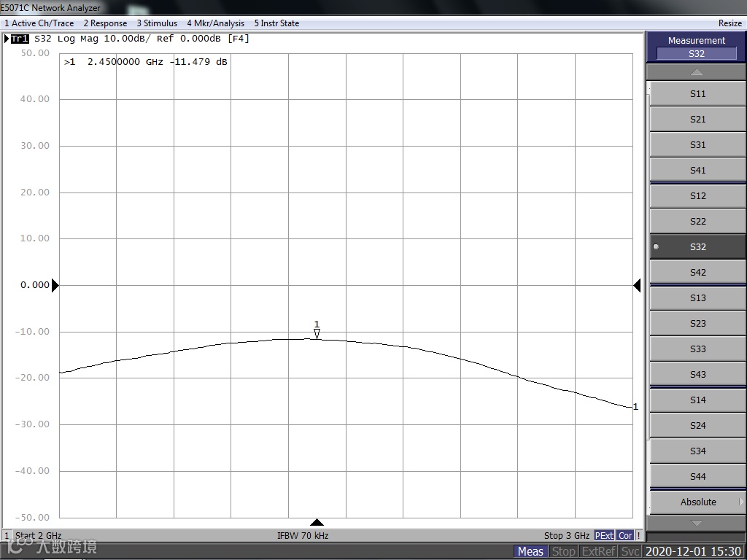The image size is (747, 560).
Task: Expand the Absolute submenu softkey
Action: [x=697, y=502]
